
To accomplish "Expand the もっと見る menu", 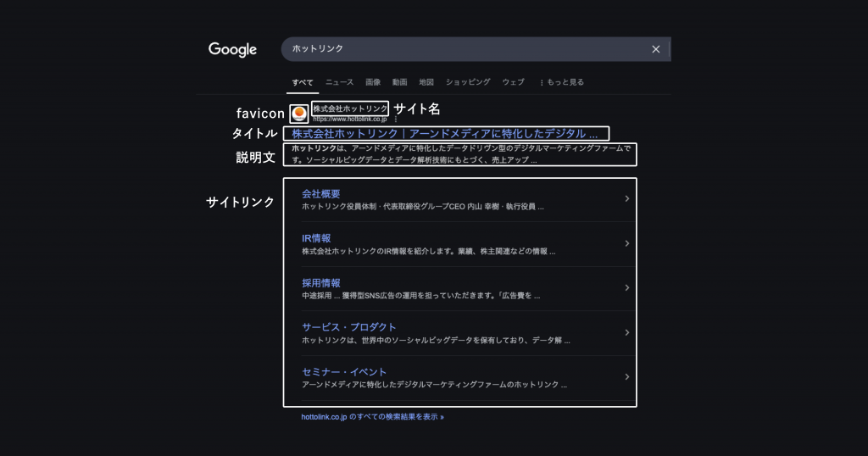I will 562,82.
